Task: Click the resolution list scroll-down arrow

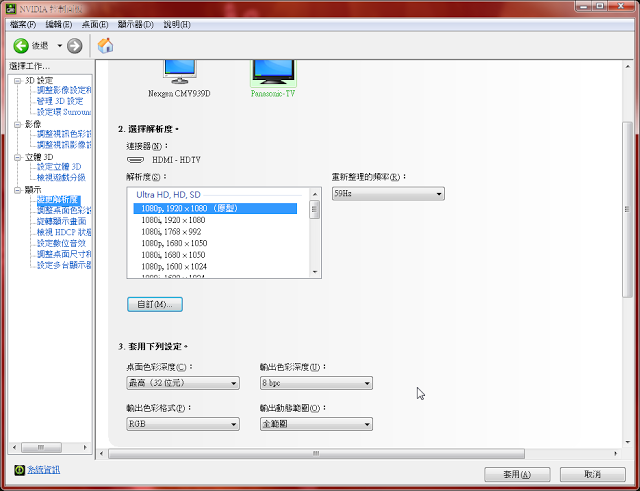Action: [315, 272]
